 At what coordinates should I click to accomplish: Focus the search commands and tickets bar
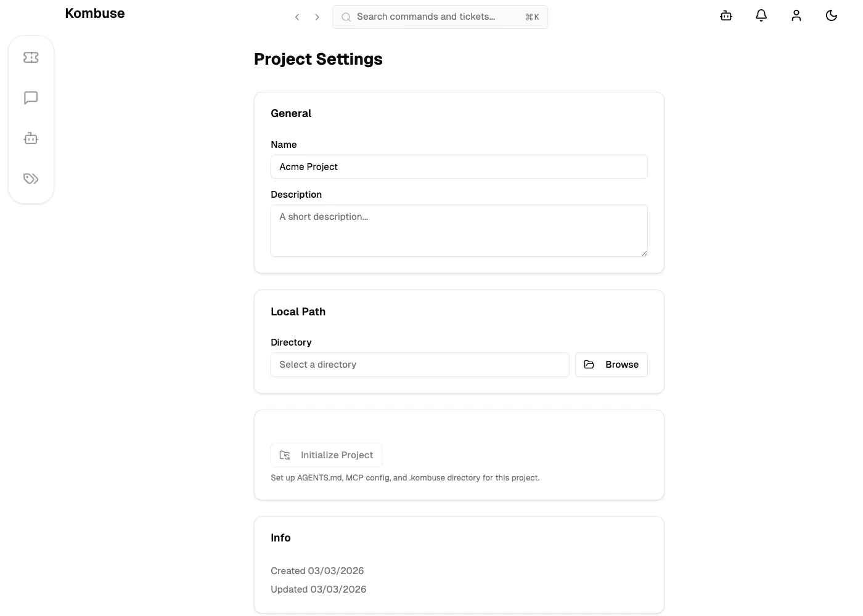[x=440, y=17]
